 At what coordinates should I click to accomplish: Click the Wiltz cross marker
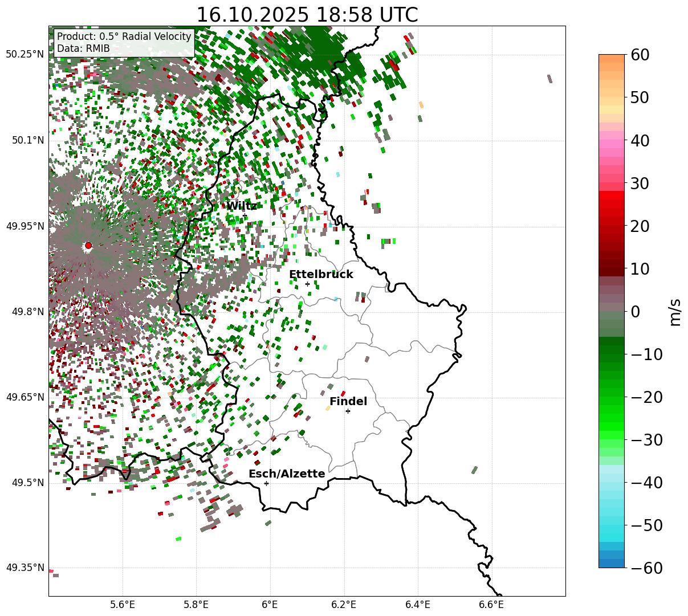click(x=245, y=215)
